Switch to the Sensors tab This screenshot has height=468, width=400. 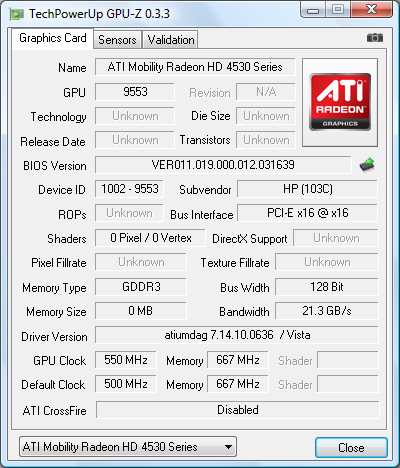pos(117,40)
